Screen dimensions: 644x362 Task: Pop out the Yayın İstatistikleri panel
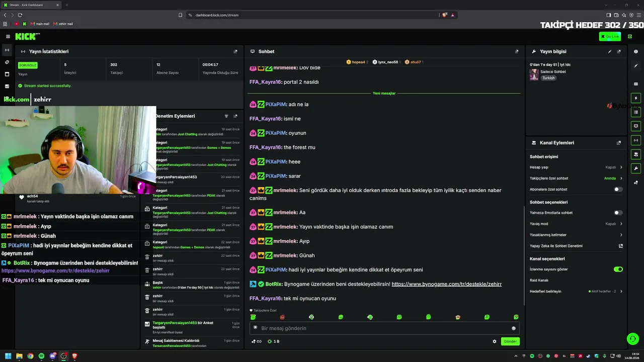click(x=235, y=51)
